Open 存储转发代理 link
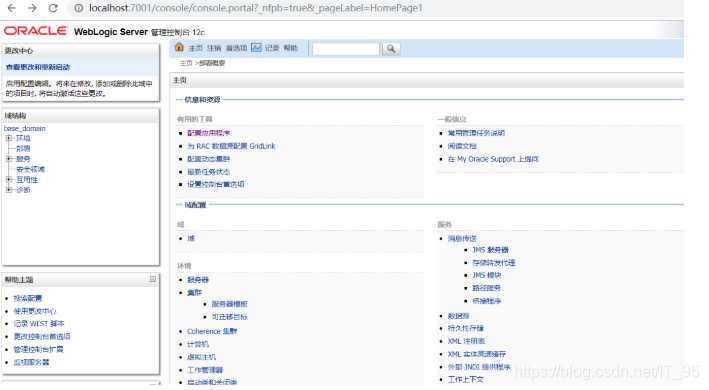709x390 pixels. click(493, 263)
